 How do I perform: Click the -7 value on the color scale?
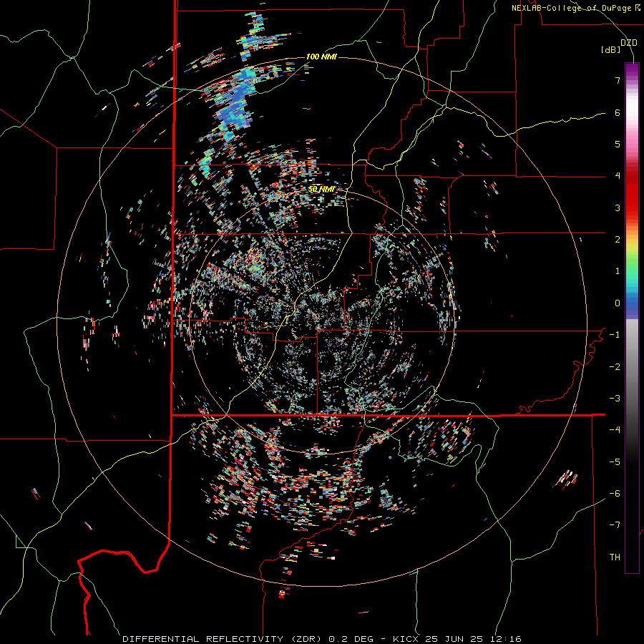click(x=615, y=525)
